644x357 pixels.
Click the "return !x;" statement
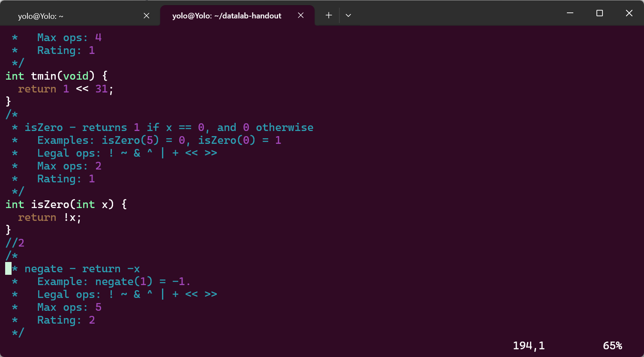[49, 217]
